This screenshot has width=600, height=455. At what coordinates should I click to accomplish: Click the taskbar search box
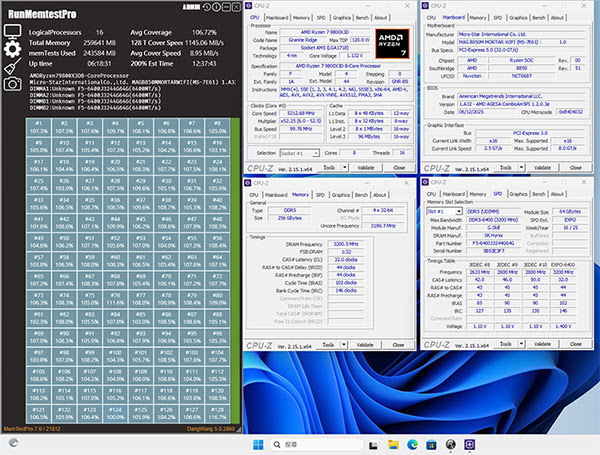296,443
